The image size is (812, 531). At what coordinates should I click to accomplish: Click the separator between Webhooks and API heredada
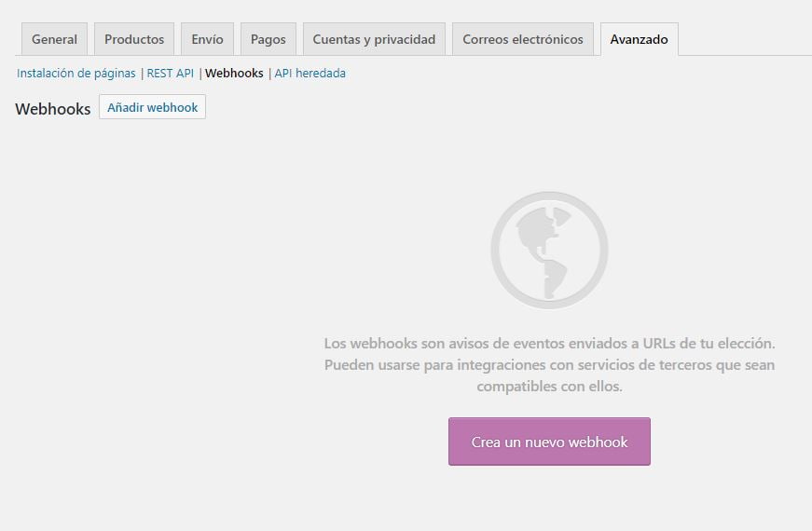click(x=269, y=73)
